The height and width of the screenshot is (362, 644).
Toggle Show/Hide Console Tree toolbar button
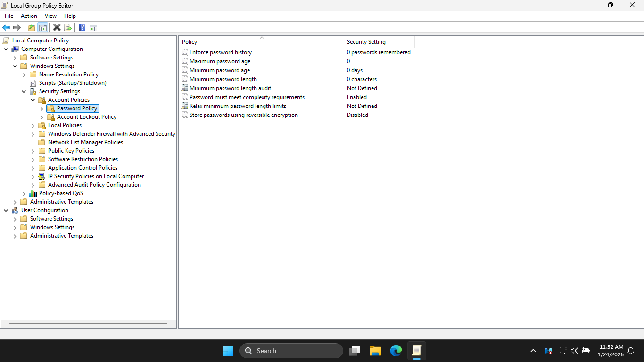click(x=42, y=28)
